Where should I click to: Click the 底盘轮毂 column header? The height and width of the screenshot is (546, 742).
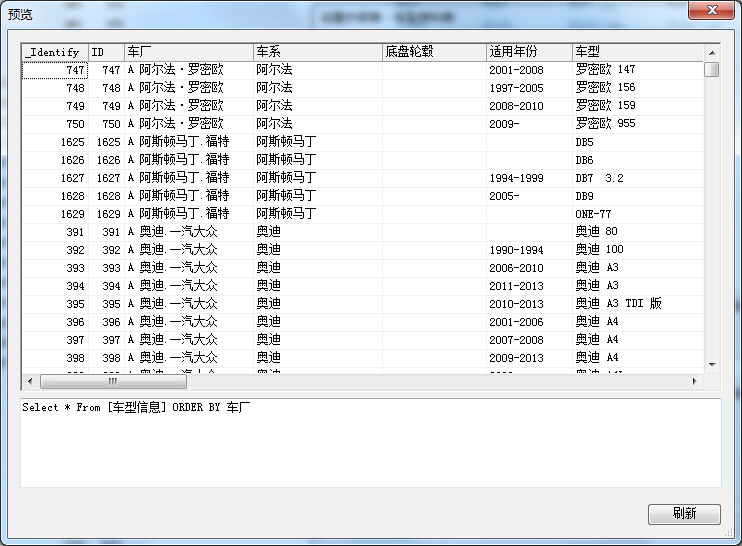(x=434, y=52)
